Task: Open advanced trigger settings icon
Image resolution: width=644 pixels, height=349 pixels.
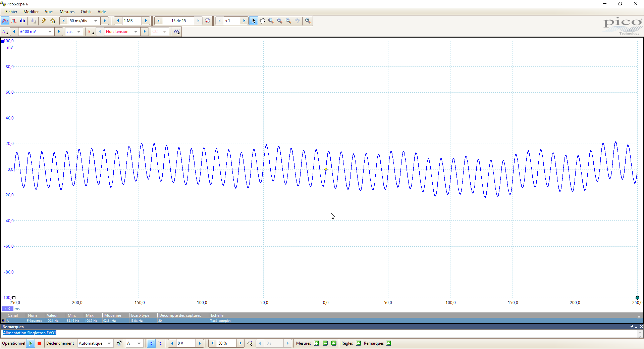Action: click(119, 343)
